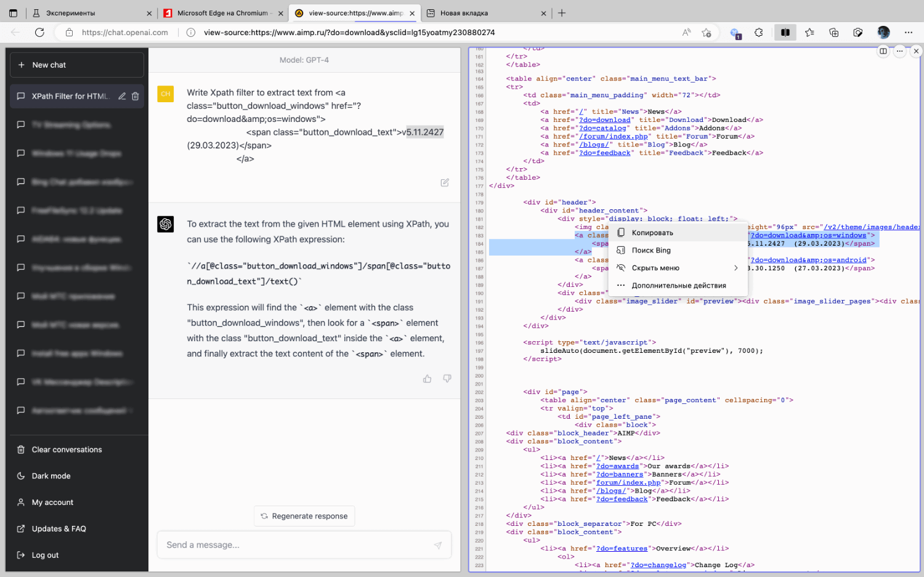Toggle the vertical tabs button
This screenshot has height=577, width=924.
point(13,13)
